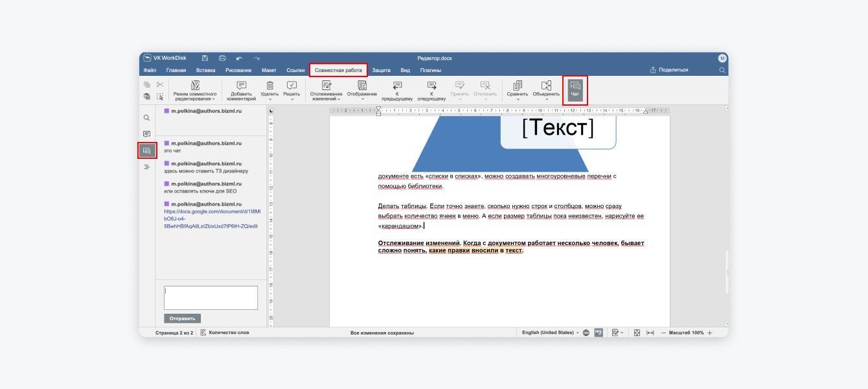
Task: Open the headings navigation sidebar icon
Action: pos(146,167)
